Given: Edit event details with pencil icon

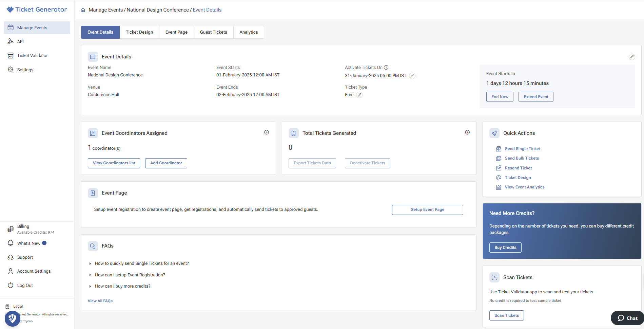Looking at the screenshot, I should click(x=631, y=57).
